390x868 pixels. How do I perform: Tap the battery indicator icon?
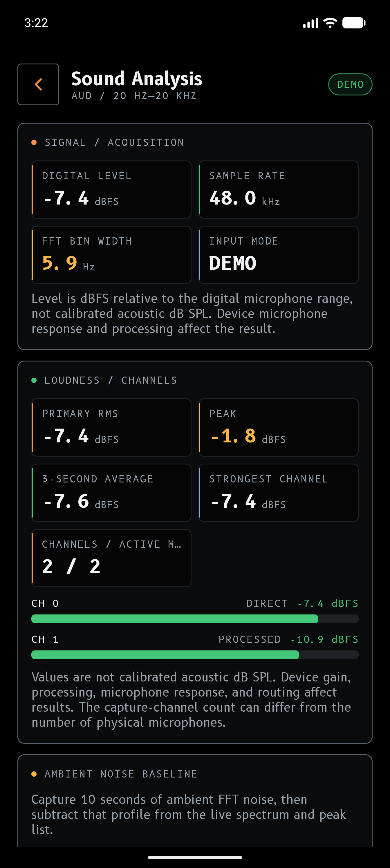click(x=354, y=23)
